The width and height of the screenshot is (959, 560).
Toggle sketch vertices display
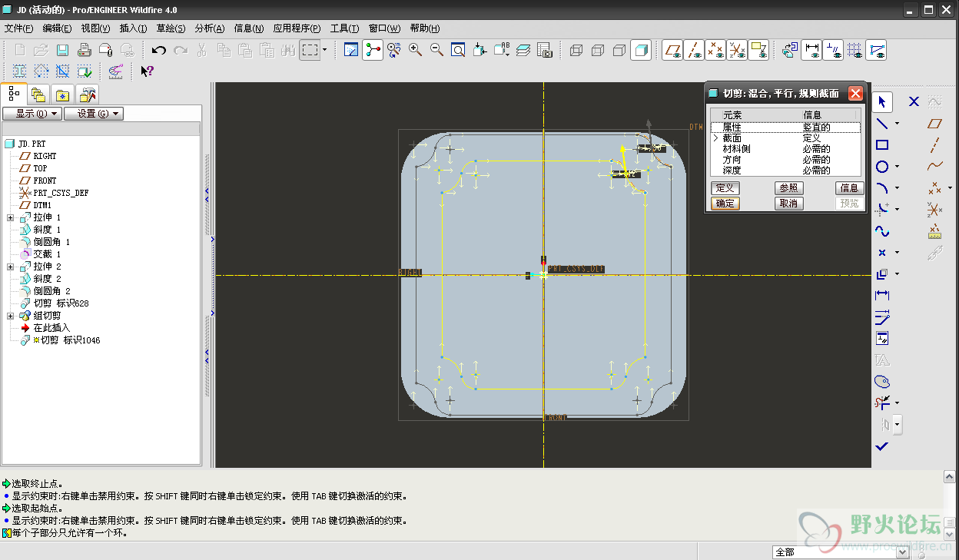tap(876, 50)
